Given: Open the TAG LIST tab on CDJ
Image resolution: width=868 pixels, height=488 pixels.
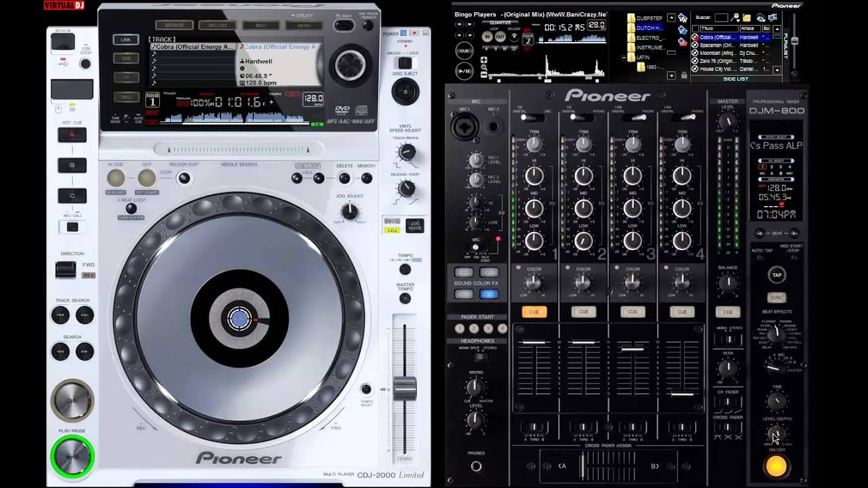Looking at the screenshot, I should pos(218,25).
